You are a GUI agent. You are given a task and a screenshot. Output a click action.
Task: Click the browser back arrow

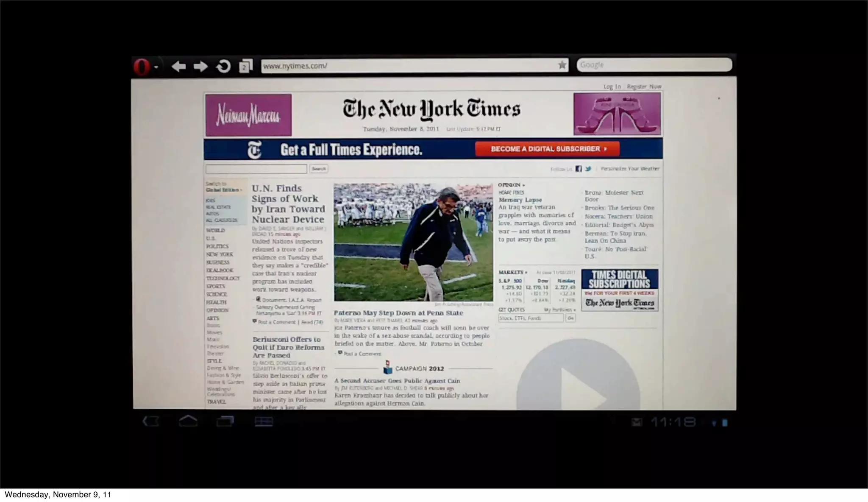point(178,66)
